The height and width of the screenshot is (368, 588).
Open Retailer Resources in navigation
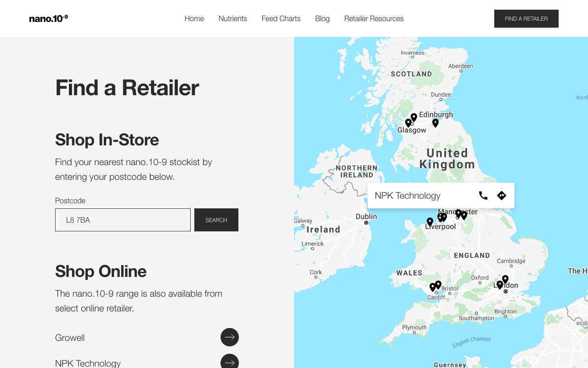click(x=374, y=18)
